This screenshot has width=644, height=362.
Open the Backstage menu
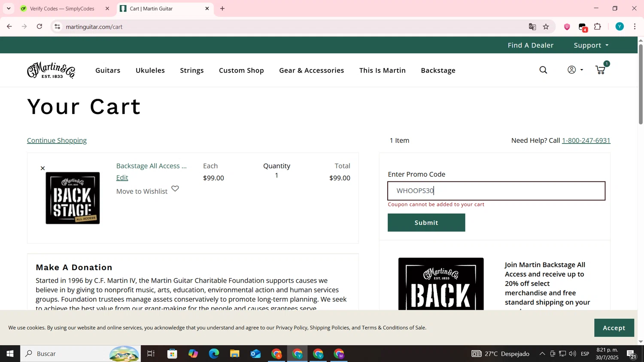coord(438,70)
